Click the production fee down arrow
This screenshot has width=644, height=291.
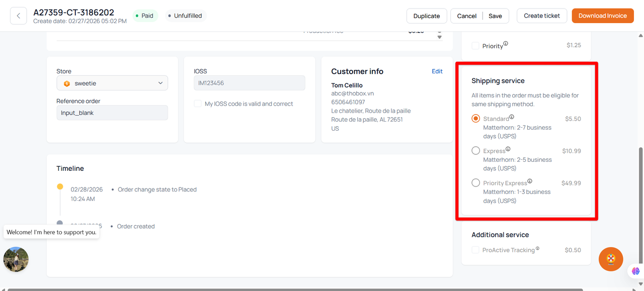point(439,37)
